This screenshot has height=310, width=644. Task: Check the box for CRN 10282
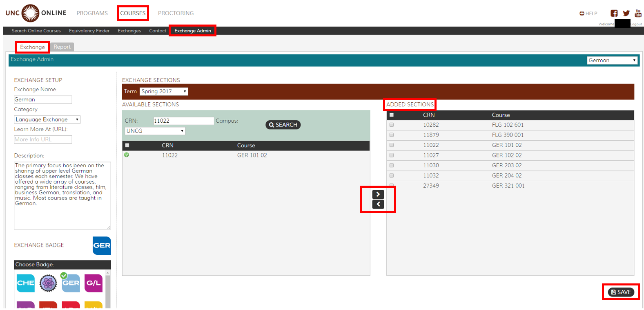coord(392,125)
